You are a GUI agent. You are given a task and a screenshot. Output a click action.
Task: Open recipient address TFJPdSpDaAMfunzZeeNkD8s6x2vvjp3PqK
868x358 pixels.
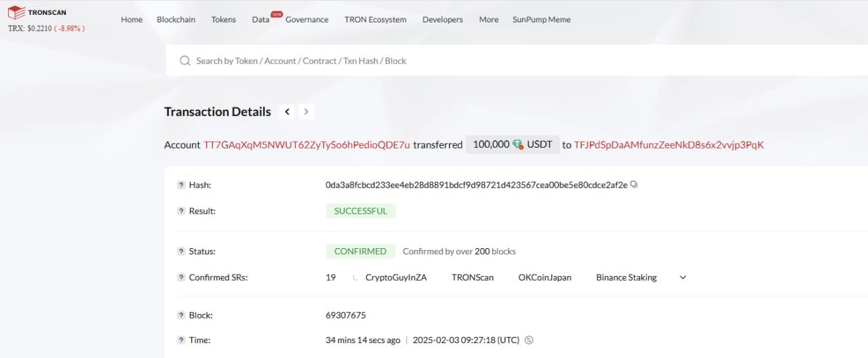pyautogui.click(x=669, y=145)
